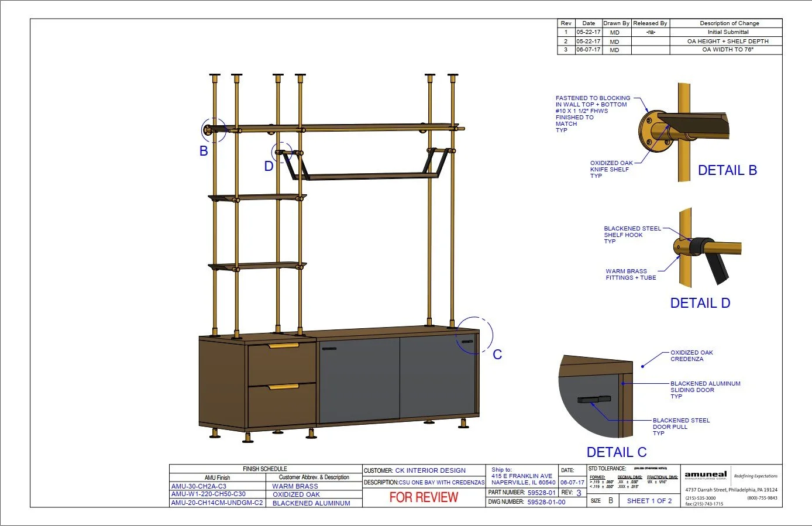Click the FINISH SCHEDULE table header

[x=265, y=469]
